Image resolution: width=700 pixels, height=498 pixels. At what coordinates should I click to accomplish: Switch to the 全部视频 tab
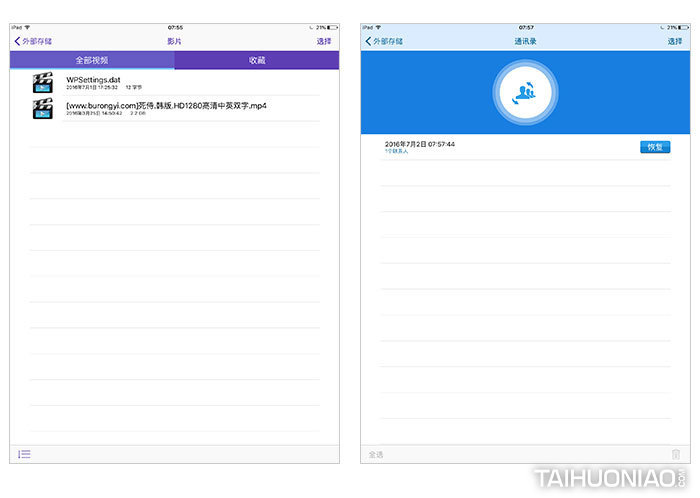[x=92, y=61]
